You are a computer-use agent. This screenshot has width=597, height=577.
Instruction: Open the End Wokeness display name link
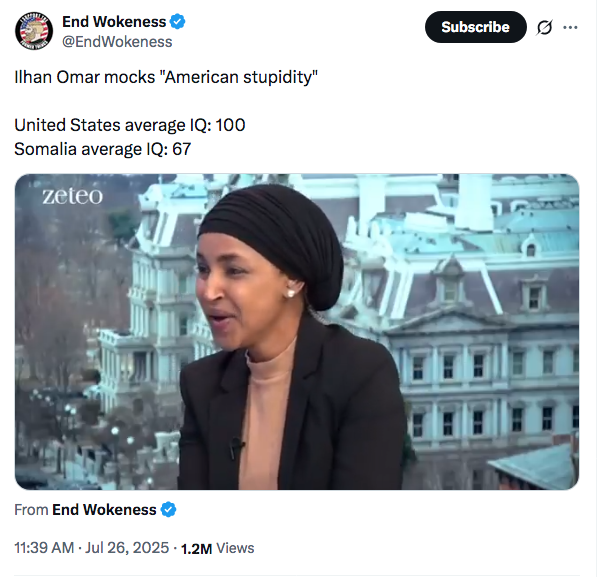[x=114, y=22]
